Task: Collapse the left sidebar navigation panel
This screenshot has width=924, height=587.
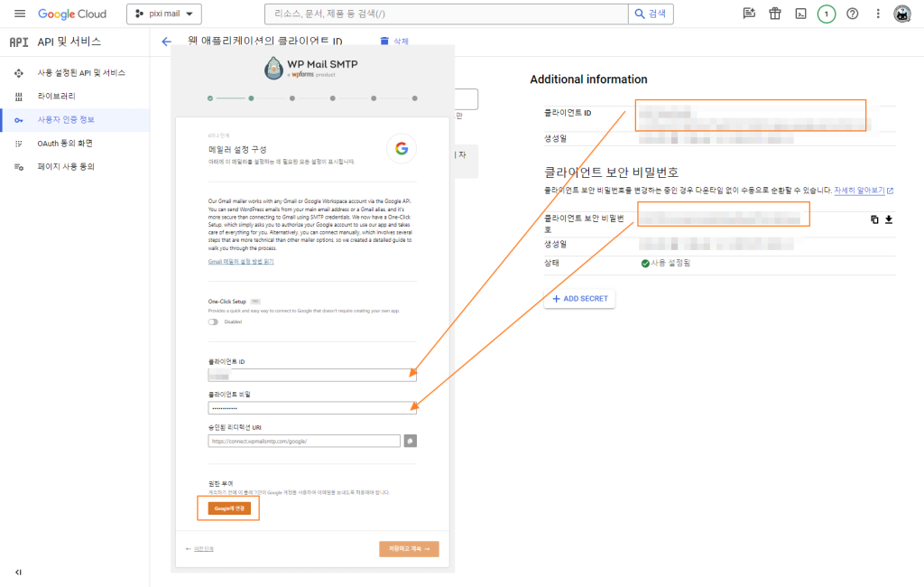Action: point(18,572)
